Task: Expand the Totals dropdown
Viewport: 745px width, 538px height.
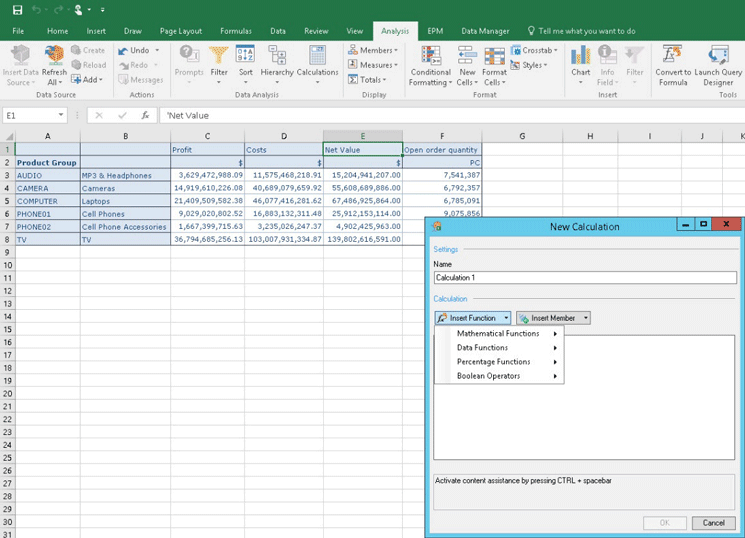Action: click(384, 80)
